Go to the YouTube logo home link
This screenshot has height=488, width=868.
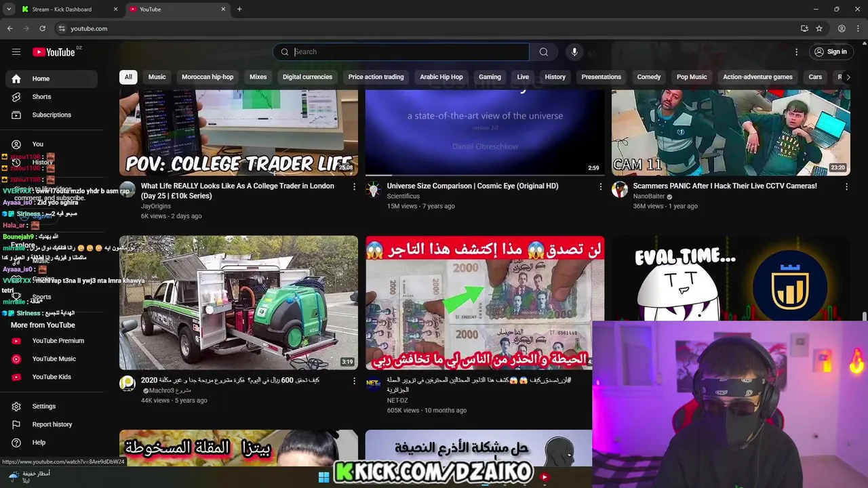(x=54, y=52)
